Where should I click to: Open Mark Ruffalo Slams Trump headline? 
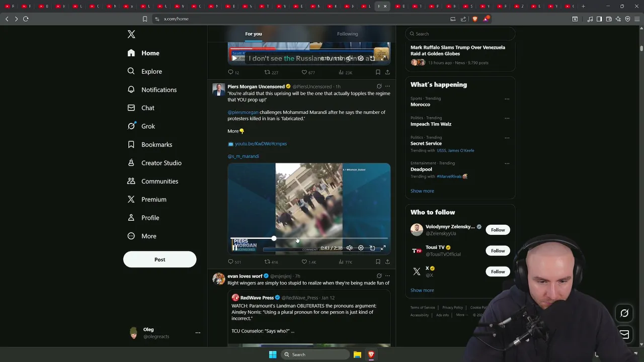[458, 50]
